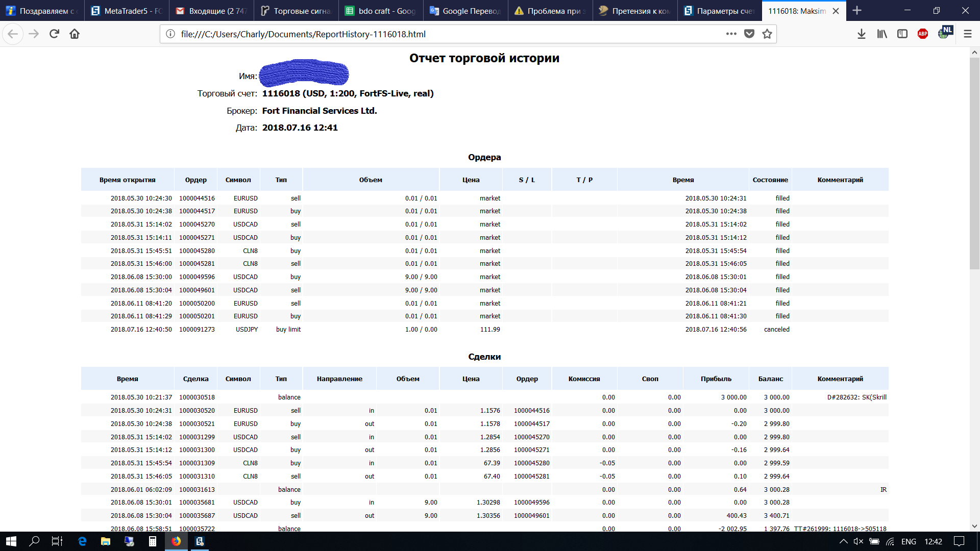
Task: Click the Время открытия column header
Action: coord(128,180)
